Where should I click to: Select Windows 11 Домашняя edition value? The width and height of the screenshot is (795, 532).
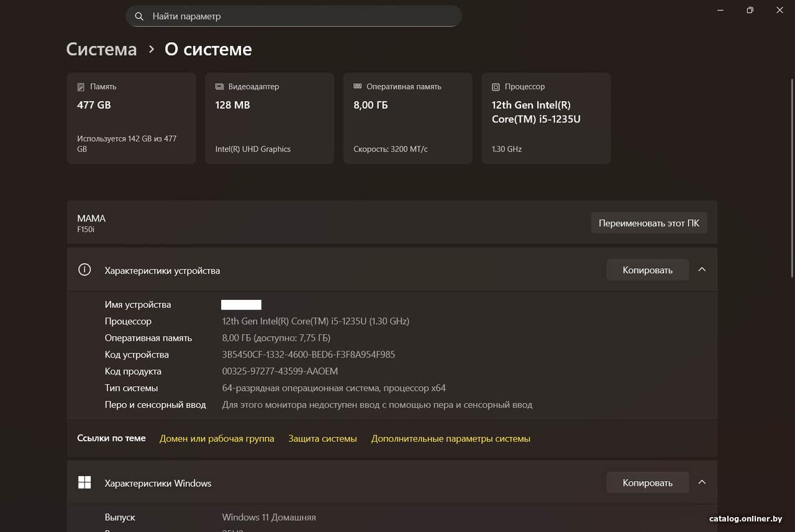[x=269, y=517]
